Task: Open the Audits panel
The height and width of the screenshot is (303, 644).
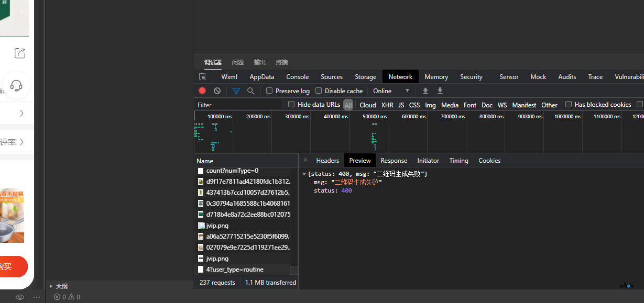Action: click(567, 77)
